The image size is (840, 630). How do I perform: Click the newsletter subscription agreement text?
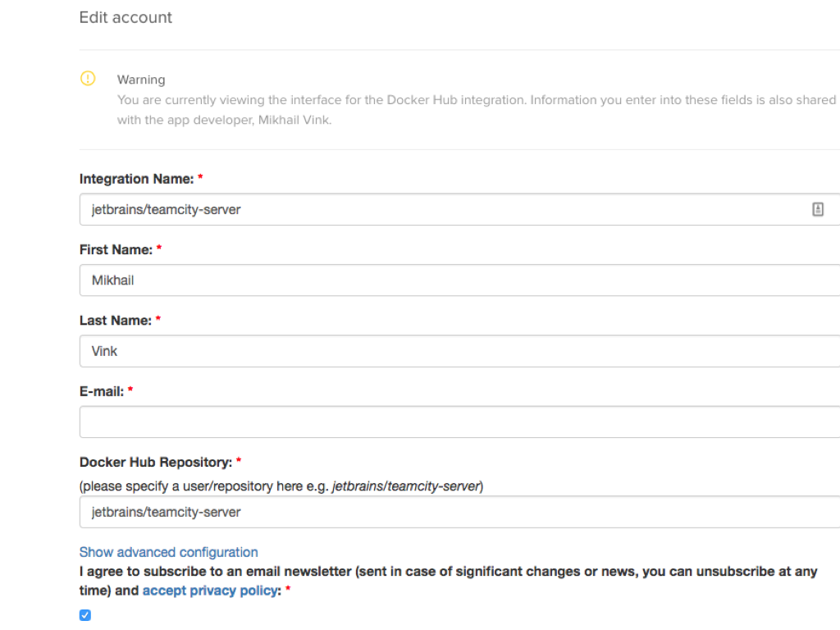tap(447, 572)
